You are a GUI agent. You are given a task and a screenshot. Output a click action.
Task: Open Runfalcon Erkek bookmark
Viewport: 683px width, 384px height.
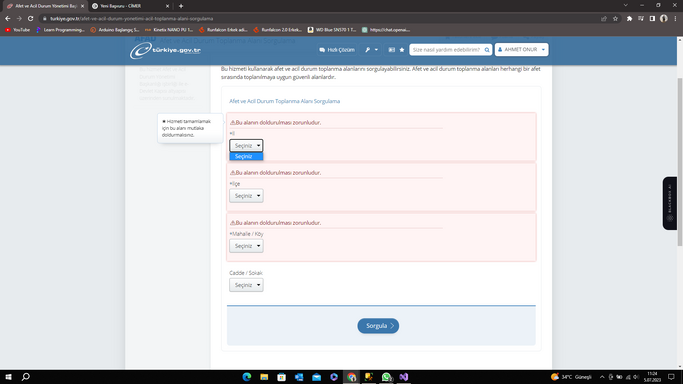(x=223, y=30)
